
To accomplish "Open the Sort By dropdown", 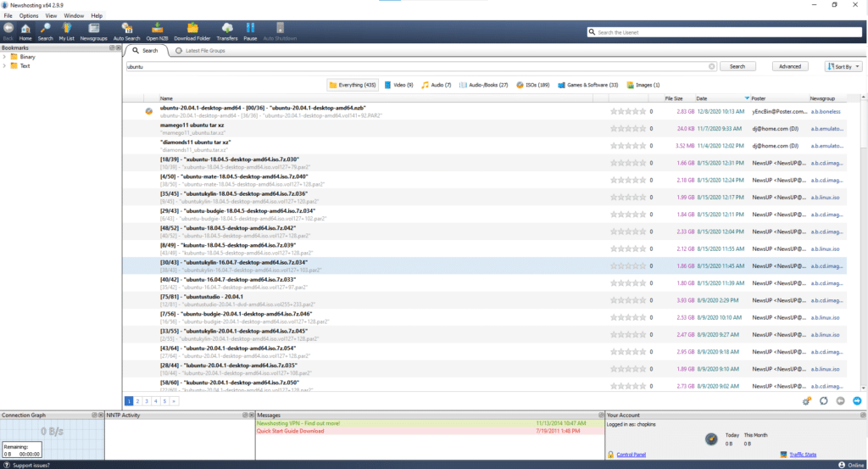I will [843, 66].
